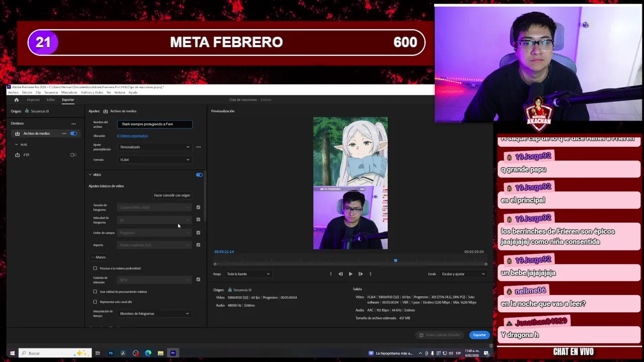This screenshot has height=362, width=644.
Task: Enable the FTP destination switch
Action: tap(73, 155)
